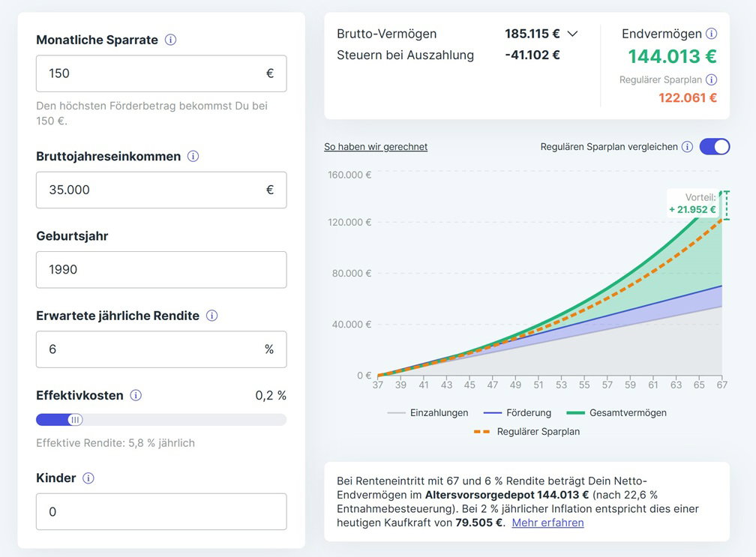Focus the Geburtsjahr input field
756x557 pixels.
point(160,270)
